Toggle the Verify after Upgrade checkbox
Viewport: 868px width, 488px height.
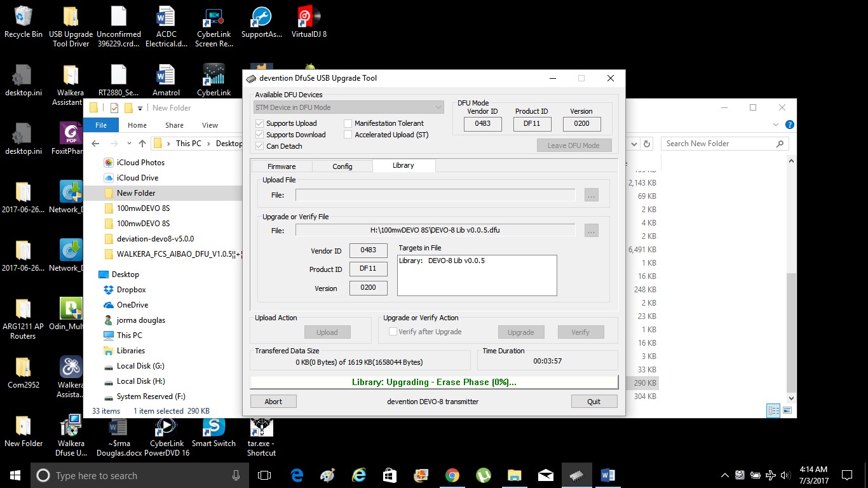click(x=393, y=332)
